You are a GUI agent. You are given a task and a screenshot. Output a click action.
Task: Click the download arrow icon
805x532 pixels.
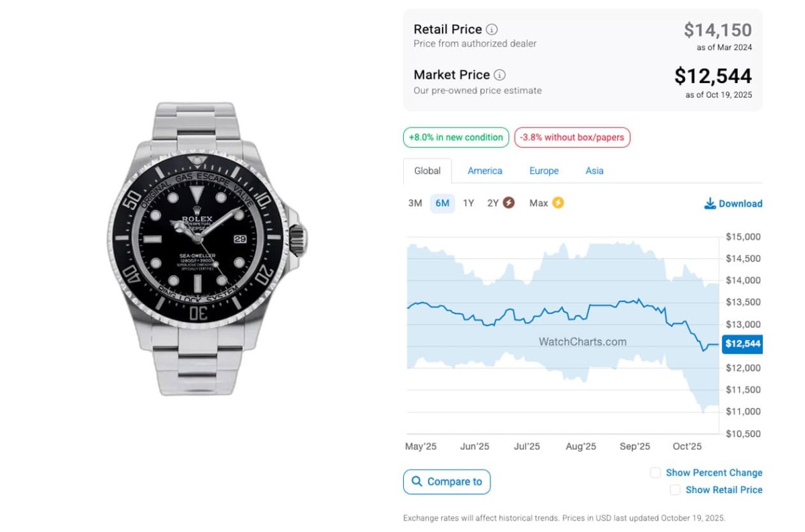710,203
